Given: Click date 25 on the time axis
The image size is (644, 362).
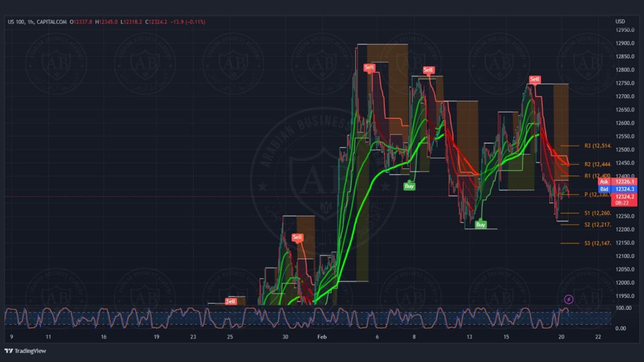Looking at the screenshot, I should [x=230, y=337].
